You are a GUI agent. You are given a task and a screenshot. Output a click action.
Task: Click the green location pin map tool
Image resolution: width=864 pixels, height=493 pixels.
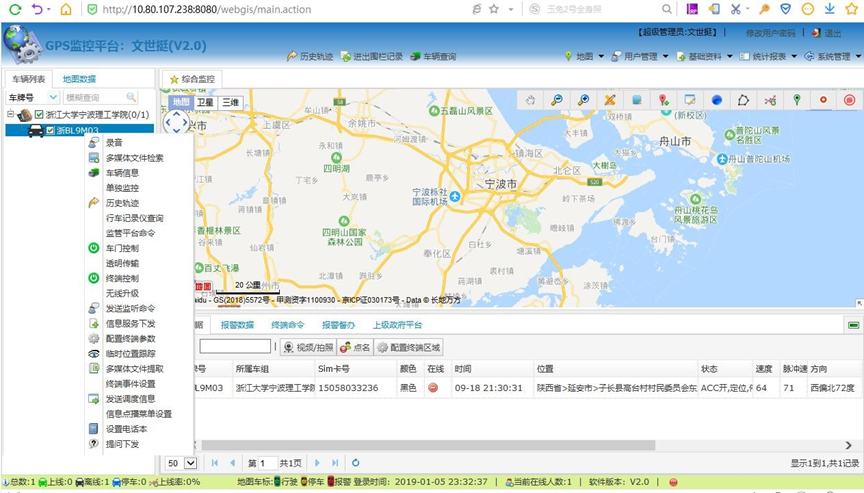tap(797, 100)
